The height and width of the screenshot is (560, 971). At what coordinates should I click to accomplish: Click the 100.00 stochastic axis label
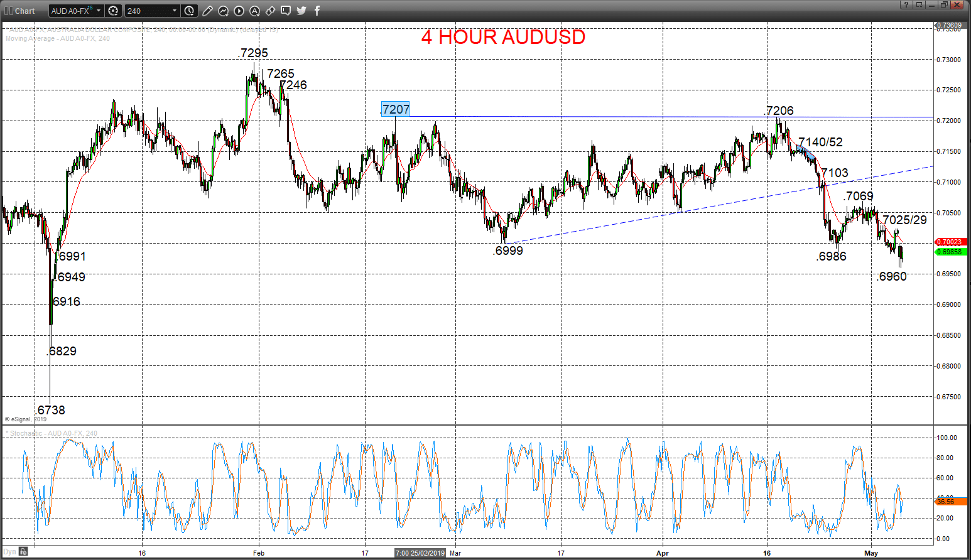coord(947,438)
